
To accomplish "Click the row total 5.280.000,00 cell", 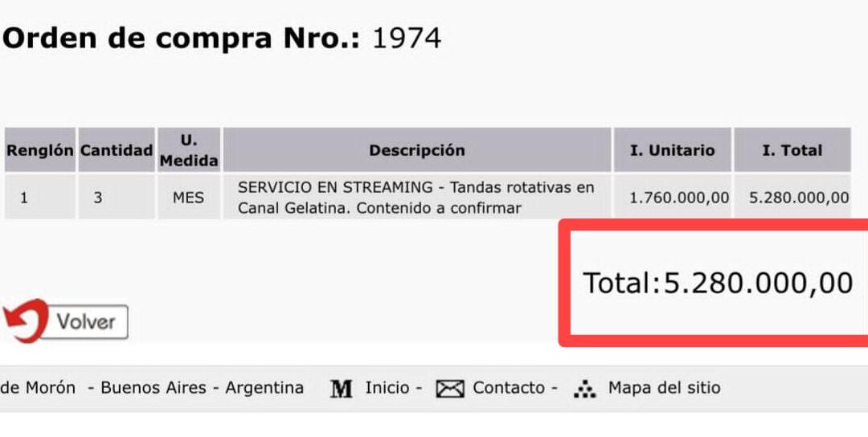I will 799,198.
